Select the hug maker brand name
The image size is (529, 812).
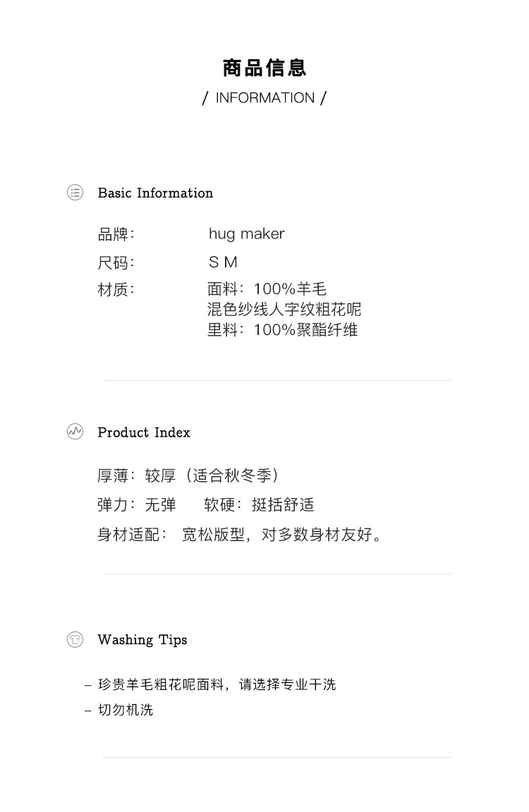[x=247, y=234]
